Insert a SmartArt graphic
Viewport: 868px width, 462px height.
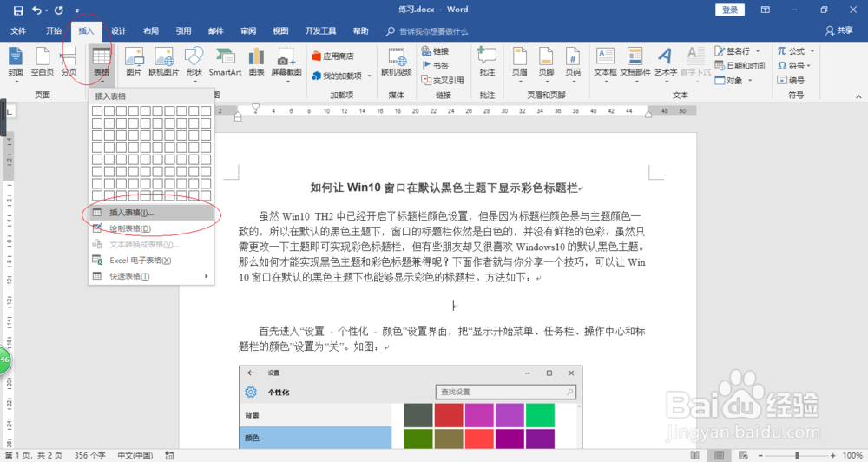coord(225,62)
